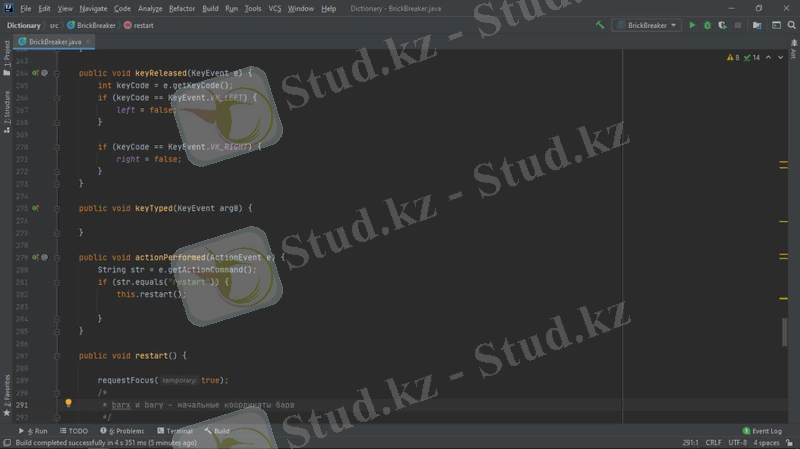Click the toolbar icon left of Search Everywhere
Image resolution: width=800 pixels, height=449 pixels.
(x=776, y=25)
